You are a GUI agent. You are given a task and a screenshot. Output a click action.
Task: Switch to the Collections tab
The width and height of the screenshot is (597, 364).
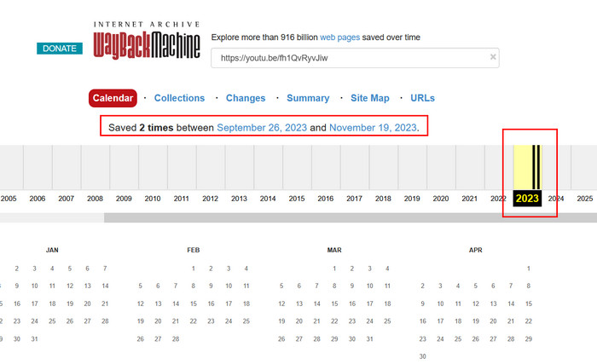click(x=179, y=98)
